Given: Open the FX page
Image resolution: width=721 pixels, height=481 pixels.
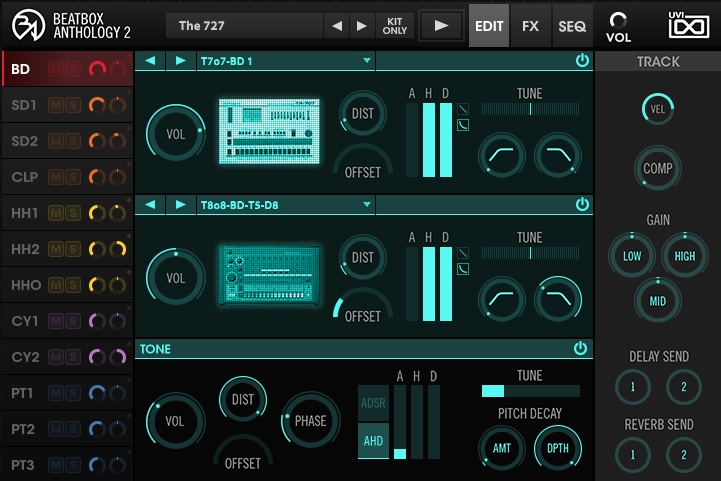Looking at the screenshot, I should [x=530, y=26].
